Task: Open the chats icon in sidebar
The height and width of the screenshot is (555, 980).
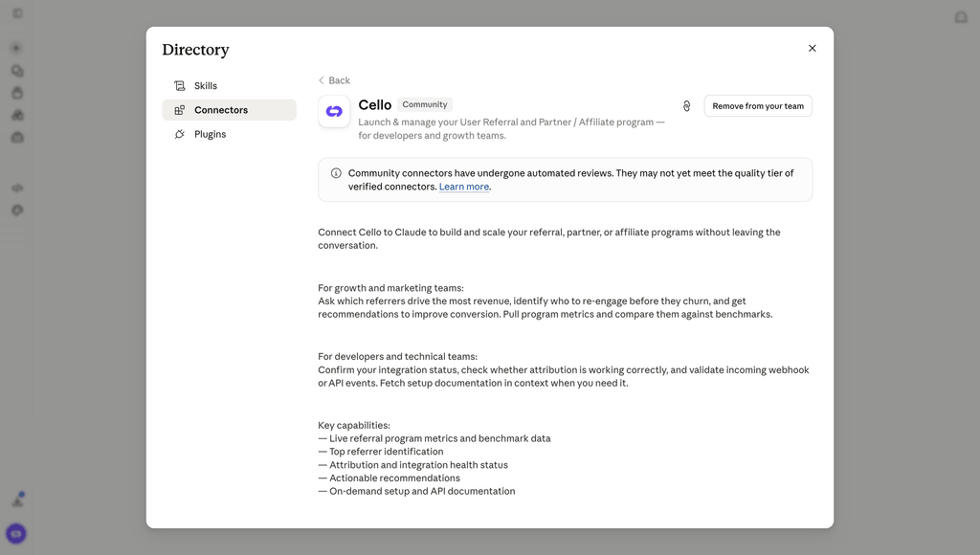Action: 17,71
